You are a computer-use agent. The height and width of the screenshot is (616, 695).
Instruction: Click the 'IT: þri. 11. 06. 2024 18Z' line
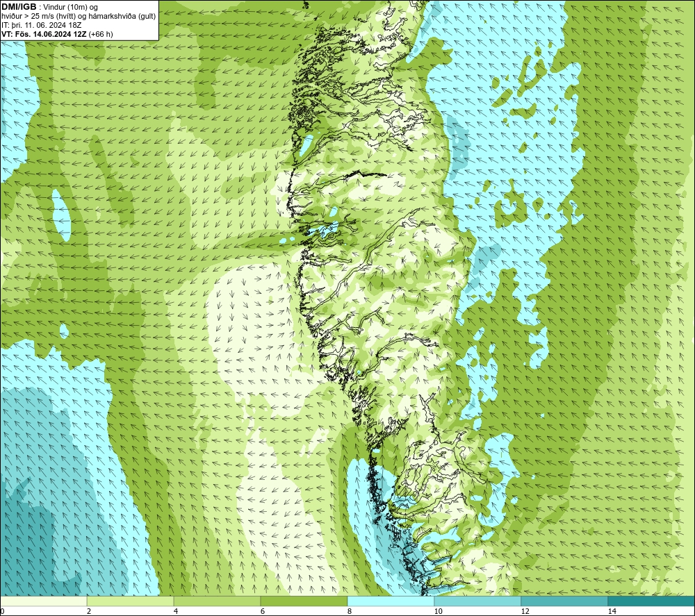coord(41,25)
